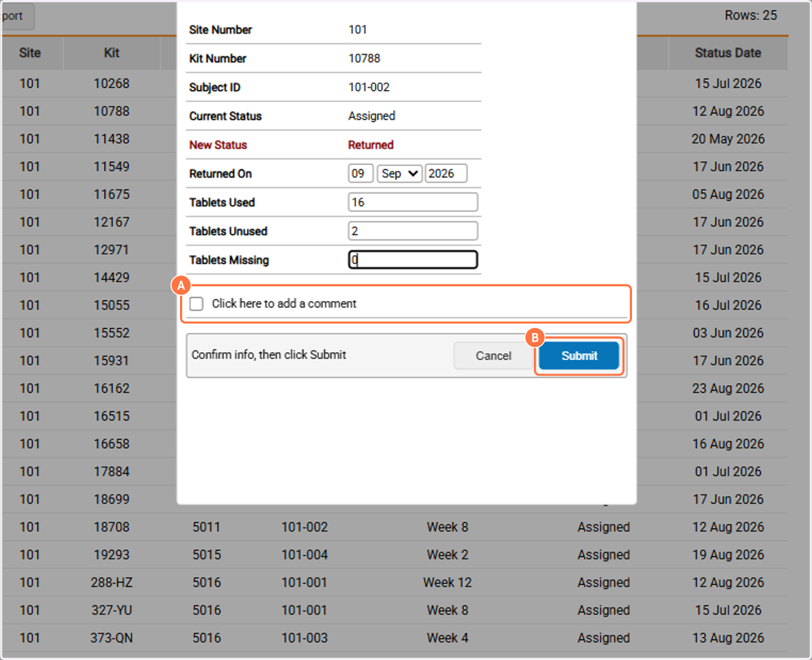Image resolution: width=812 pixels, height=660 pixels.
Task: Click the Tablets Used input field
Action: pyautogui.click(x=413, y=202)
